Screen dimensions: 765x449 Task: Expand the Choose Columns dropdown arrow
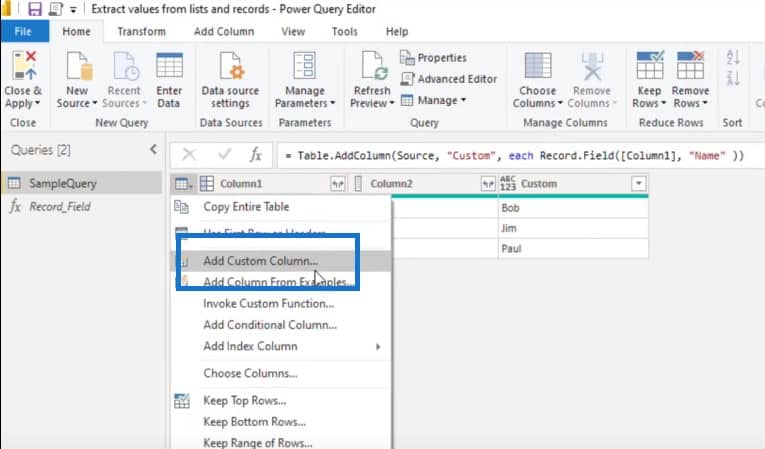(560, 103)
